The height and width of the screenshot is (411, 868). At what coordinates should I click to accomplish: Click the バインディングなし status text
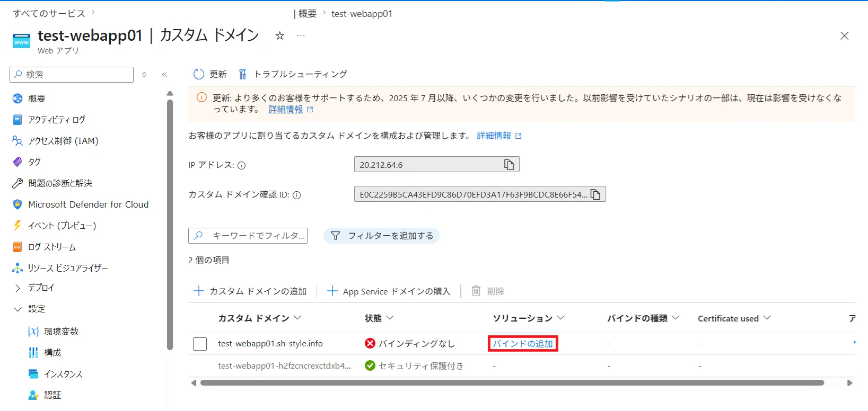click(417, 344)
